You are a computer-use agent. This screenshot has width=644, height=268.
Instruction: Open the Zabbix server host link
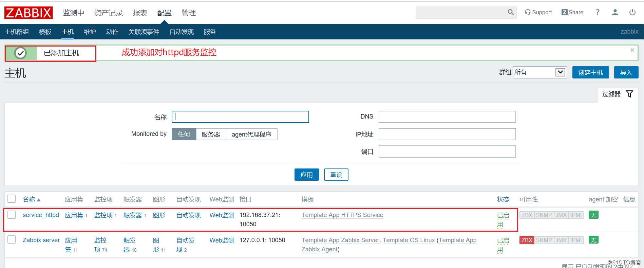click(41, 240)
